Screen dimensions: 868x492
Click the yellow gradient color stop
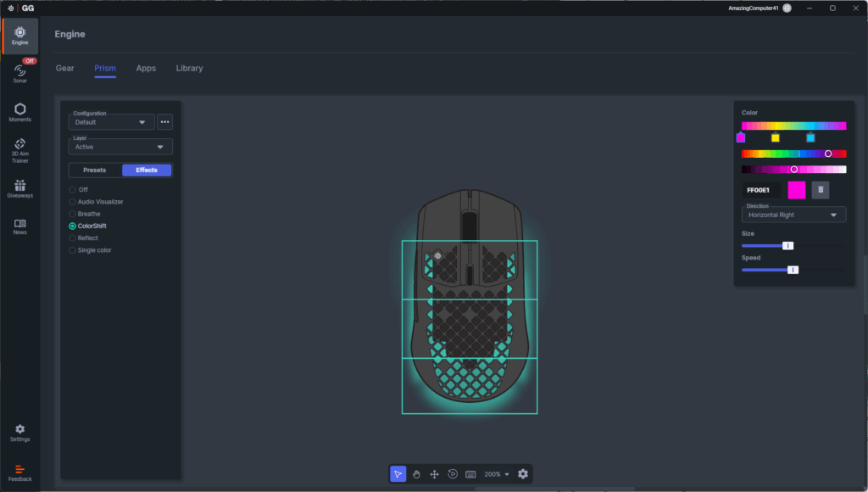click(x=775, y=137)
